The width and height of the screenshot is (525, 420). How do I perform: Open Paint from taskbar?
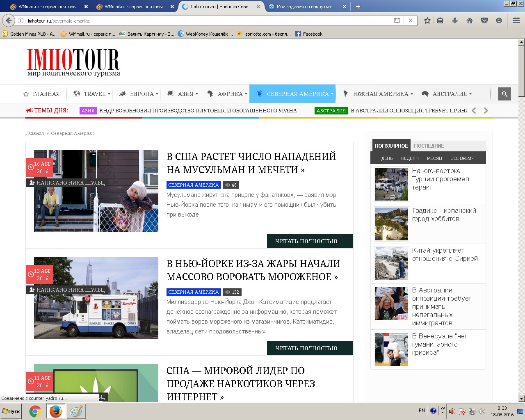click(75, 411)
